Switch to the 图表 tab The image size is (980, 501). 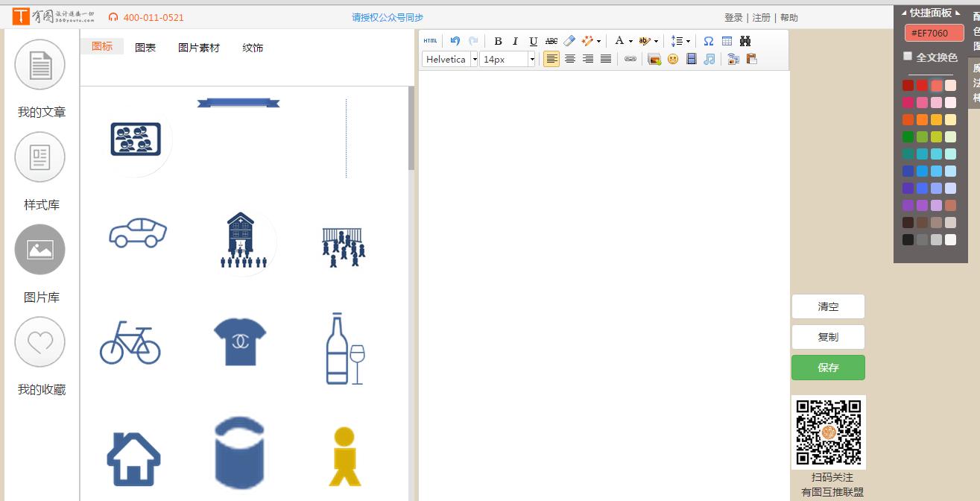145,48
